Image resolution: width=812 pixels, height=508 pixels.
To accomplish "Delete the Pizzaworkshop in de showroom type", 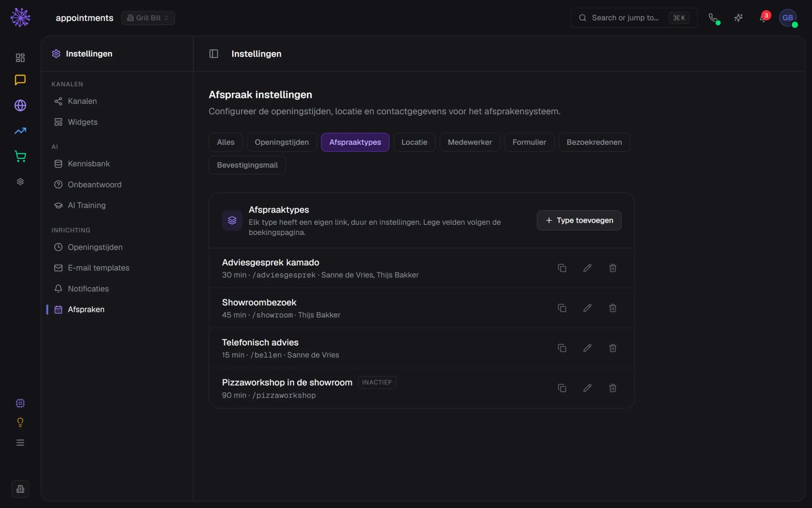I will [612, 388].
